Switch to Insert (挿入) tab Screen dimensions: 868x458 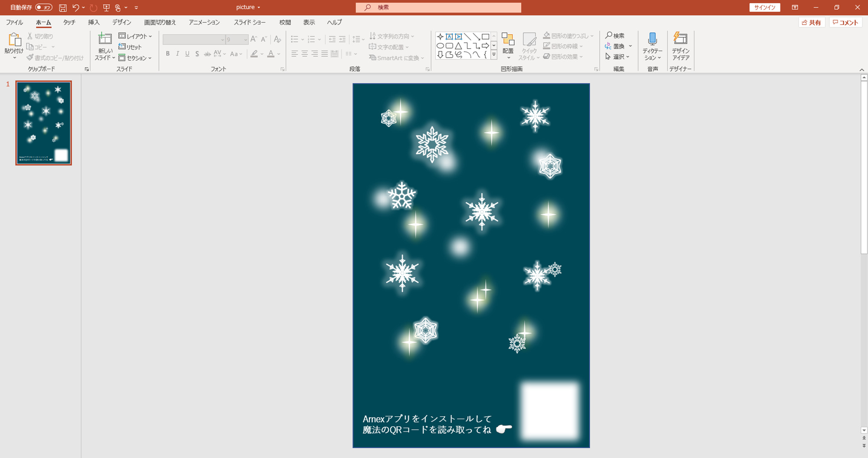94,22
